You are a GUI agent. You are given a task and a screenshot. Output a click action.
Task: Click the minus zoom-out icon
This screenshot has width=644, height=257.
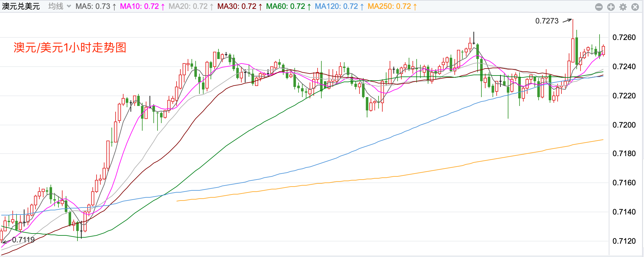[x=599, y=7]
